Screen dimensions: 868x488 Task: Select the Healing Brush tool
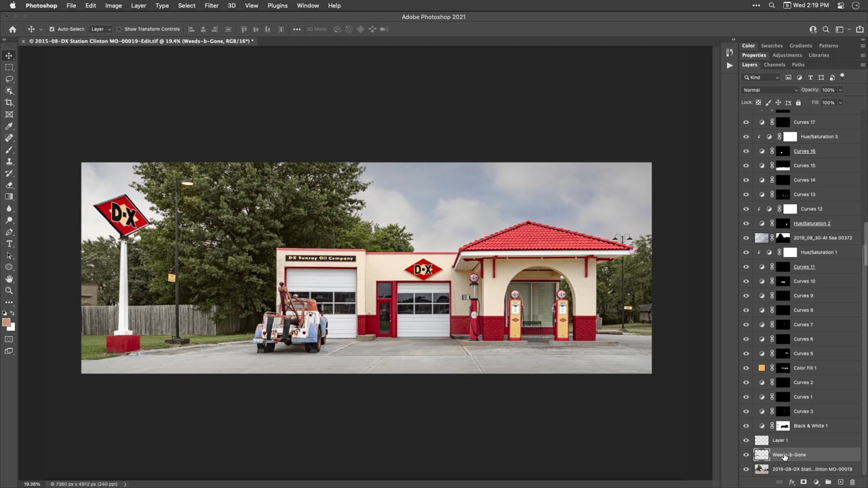9,138
